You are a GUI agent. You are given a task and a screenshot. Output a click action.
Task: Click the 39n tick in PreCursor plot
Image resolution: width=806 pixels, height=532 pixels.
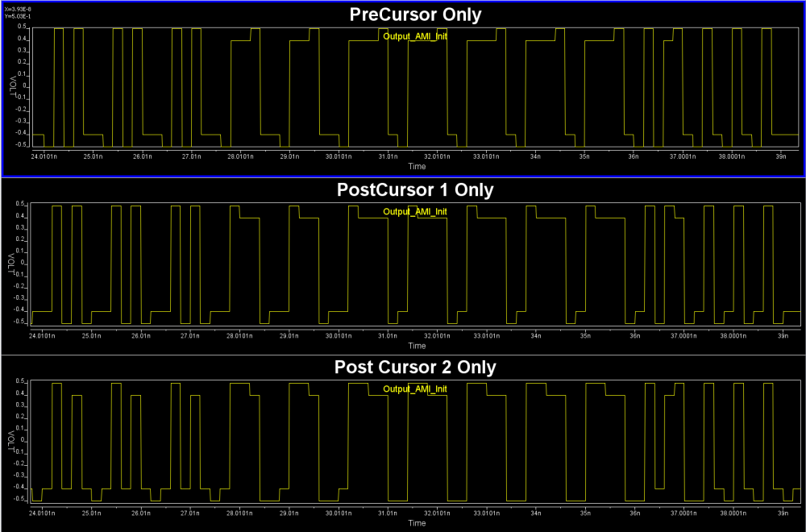tap(780, 156)
